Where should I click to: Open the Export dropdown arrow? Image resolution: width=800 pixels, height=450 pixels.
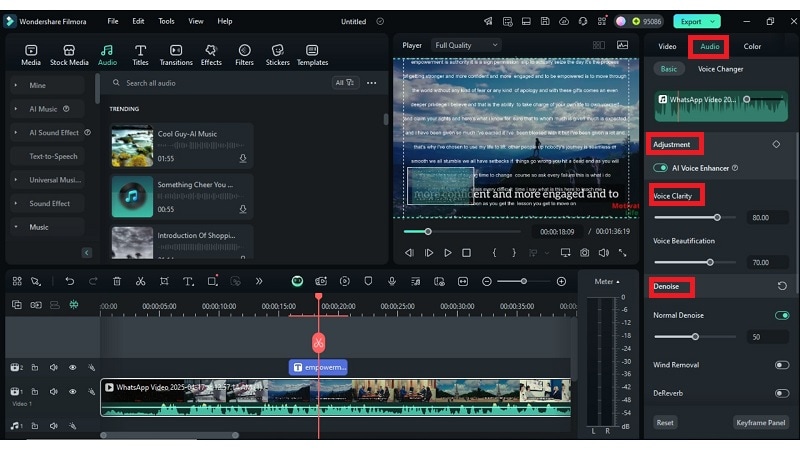pyautogui.click(x=712, y=21)
